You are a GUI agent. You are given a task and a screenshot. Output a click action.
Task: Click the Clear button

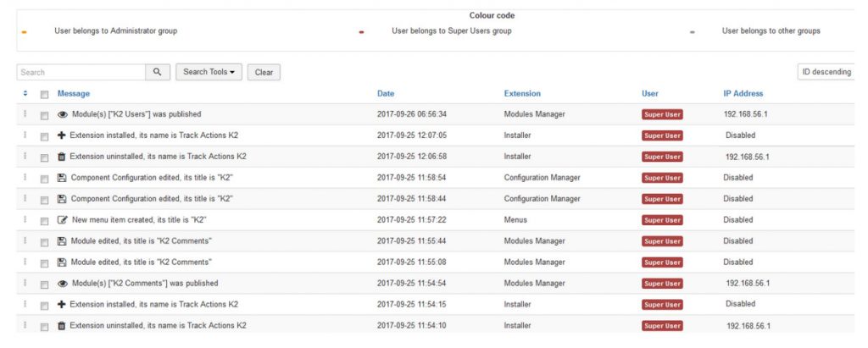pyautogui.click(x=264, y=72)
